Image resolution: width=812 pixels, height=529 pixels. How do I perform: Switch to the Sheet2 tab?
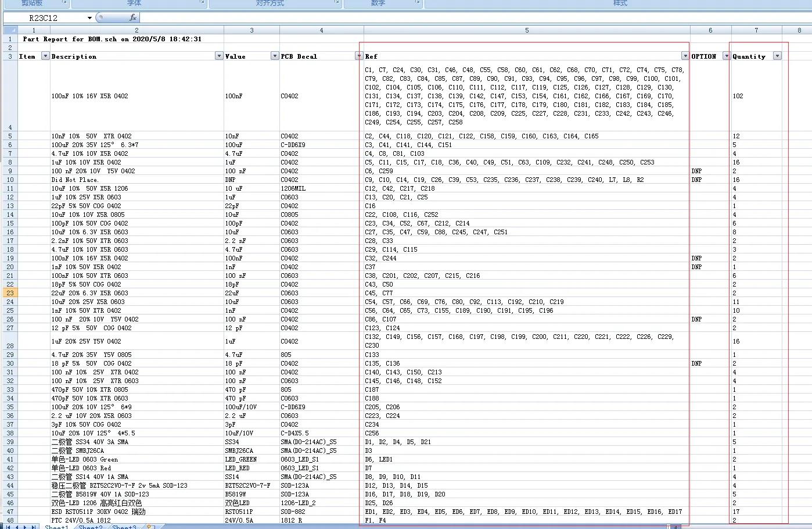tap(90, 527)
